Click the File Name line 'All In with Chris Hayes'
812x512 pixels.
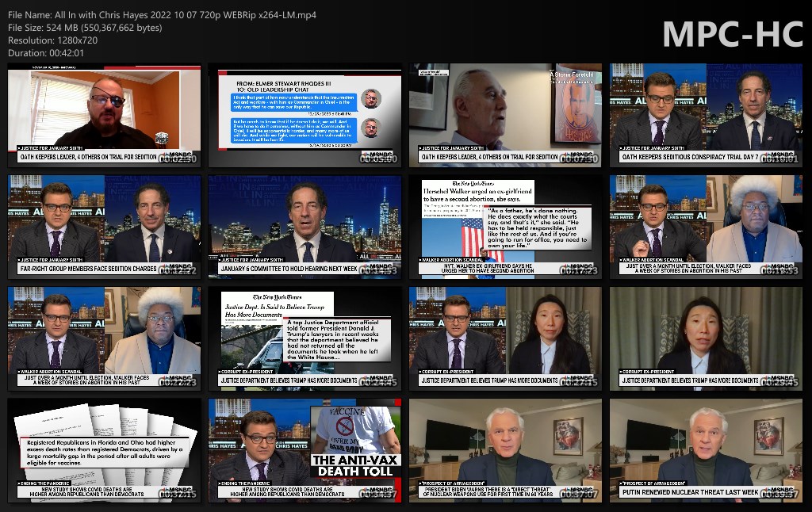tap(162, 15)
